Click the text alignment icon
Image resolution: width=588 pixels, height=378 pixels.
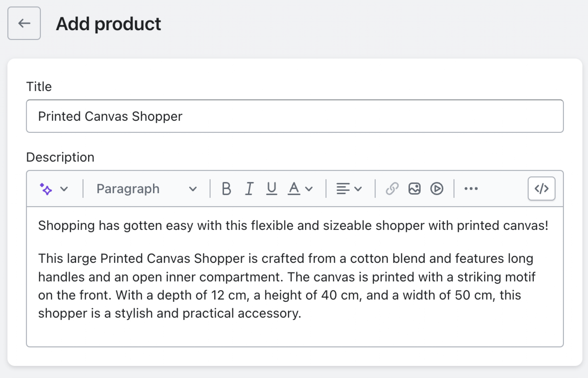click(x=343, y=189)
